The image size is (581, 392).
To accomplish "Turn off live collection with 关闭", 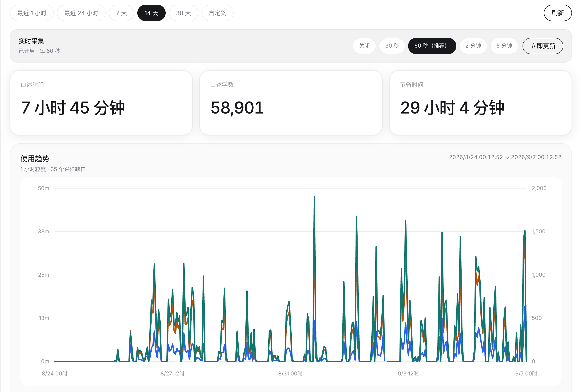I will [364, 46].
